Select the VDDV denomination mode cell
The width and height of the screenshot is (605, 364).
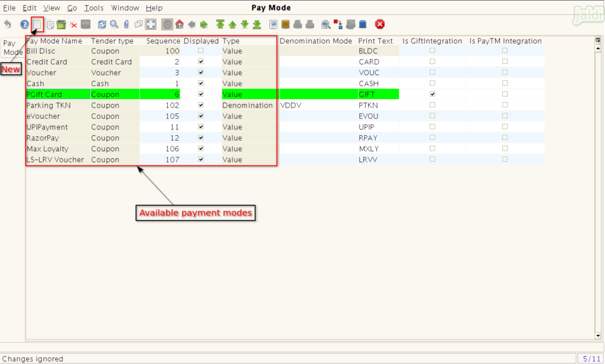[318, 105]
